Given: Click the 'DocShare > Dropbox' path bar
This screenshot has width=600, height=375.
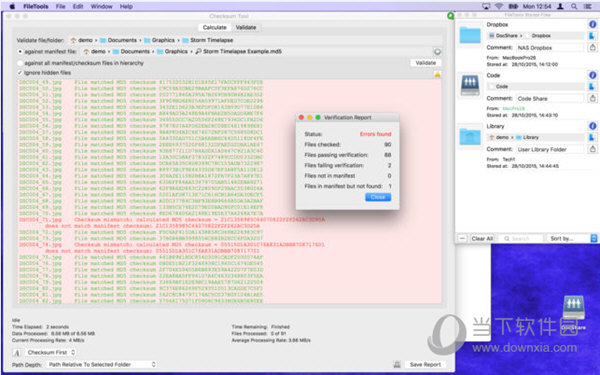Looking at the screenshot, I should 536,36.
